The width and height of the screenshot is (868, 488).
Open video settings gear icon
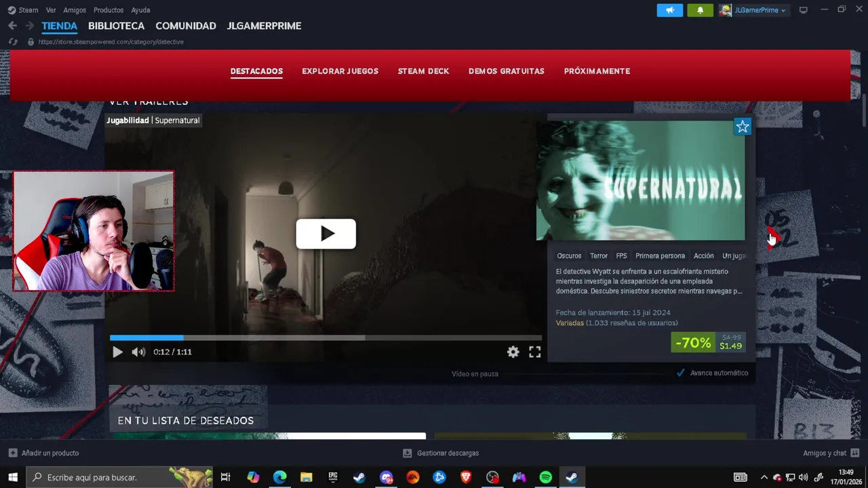click(513, 352)
